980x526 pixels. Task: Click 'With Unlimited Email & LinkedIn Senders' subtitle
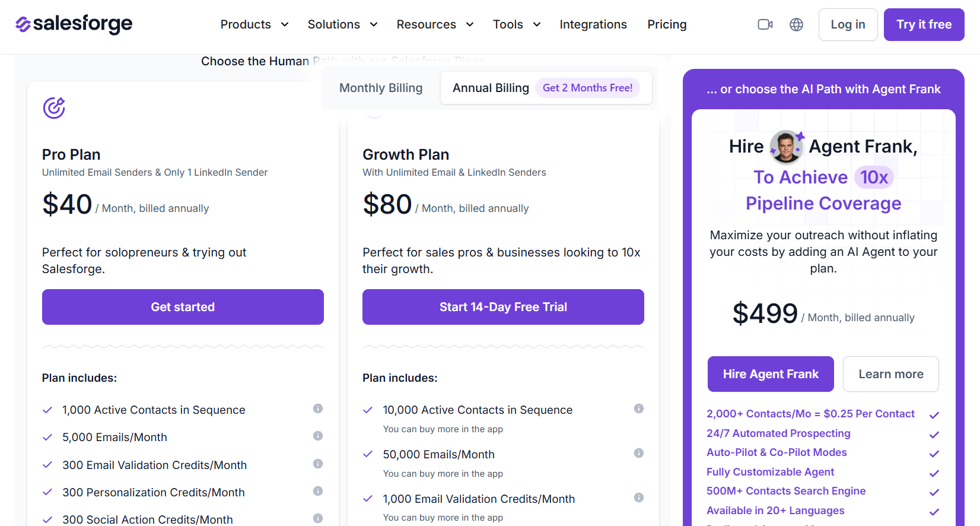coord(454,172)
